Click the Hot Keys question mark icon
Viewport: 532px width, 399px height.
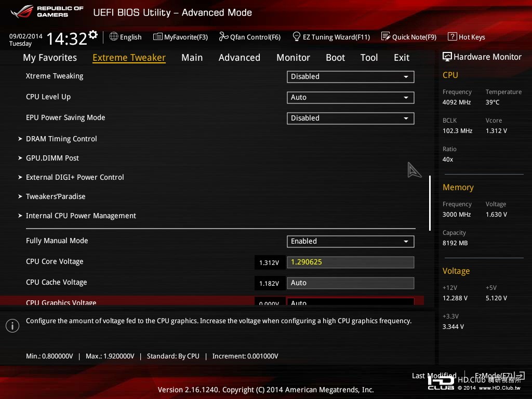click(453, 36)
